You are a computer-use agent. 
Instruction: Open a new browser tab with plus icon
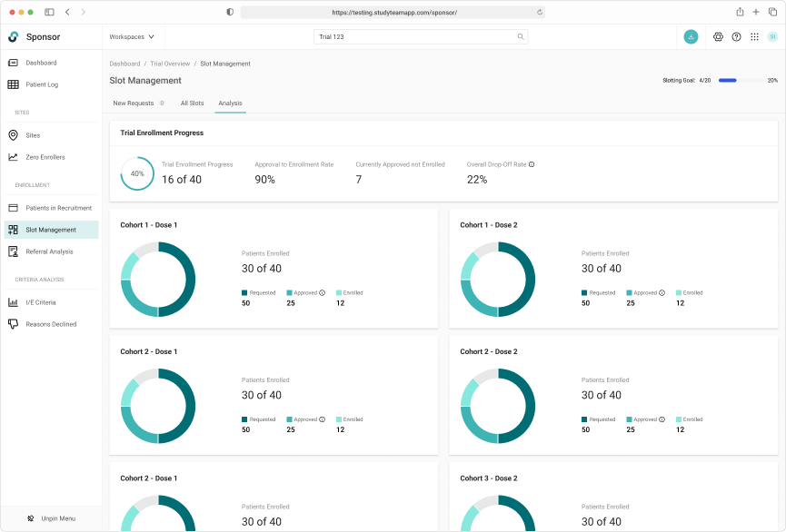[756, 12]
